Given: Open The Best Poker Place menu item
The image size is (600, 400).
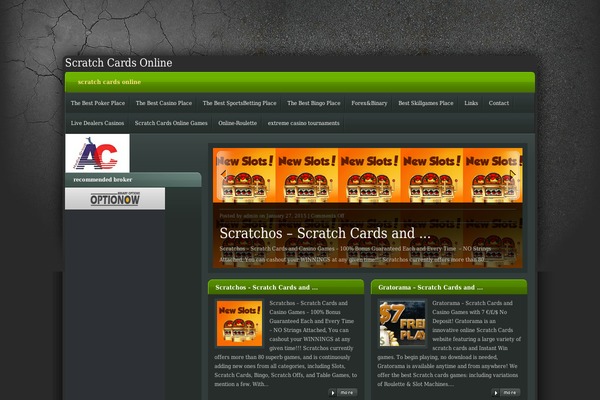Looking at the screenshot, I should 98,103.
